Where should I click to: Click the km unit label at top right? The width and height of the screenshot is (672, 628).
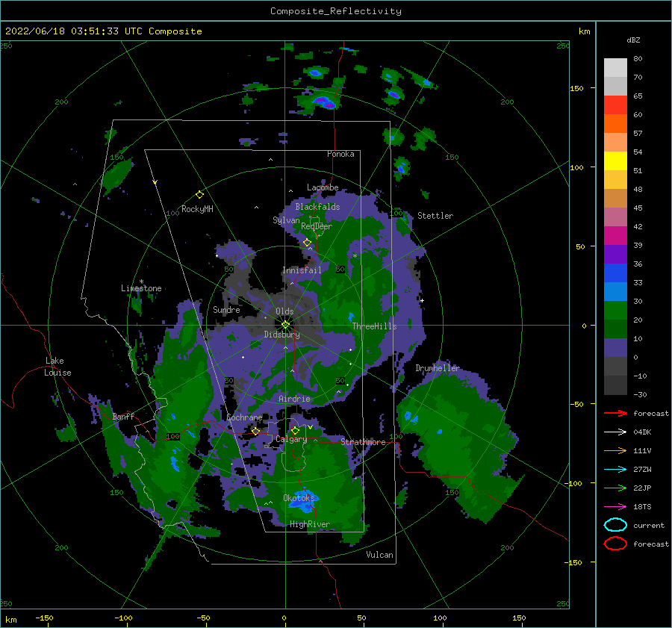tap(584, 31)
